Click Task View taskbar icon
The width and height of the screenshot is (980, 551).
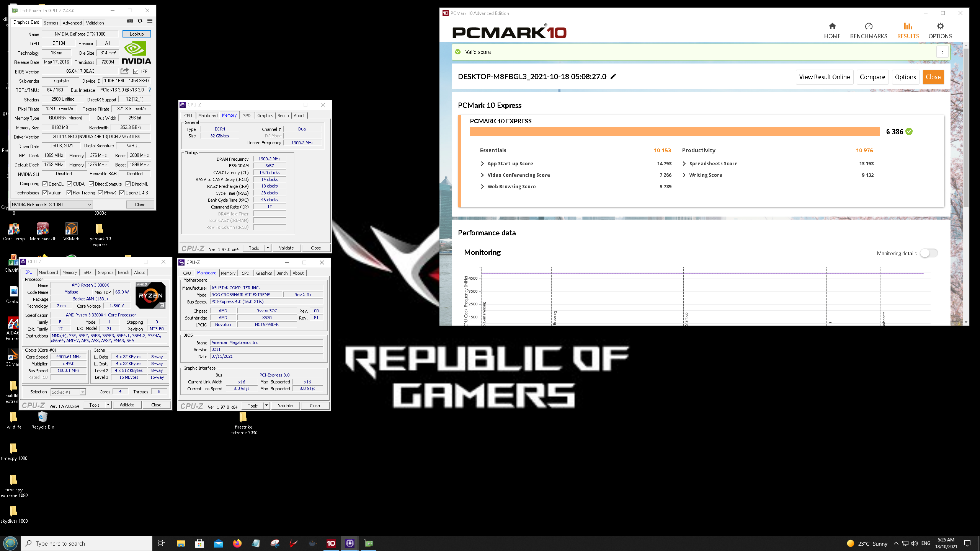[162, 543]
